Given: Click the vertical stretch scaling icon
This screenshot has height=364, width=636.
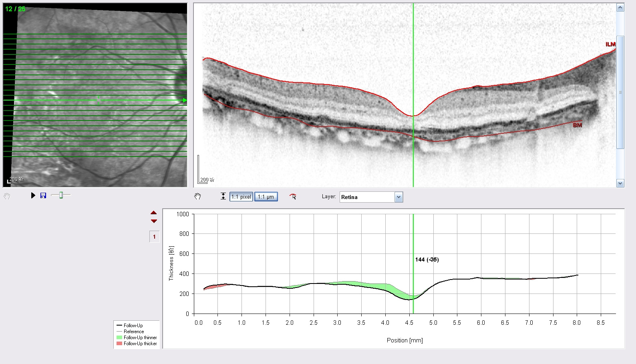Looking at the screenshot, I should pyautogui.click(x=223, y=196).
